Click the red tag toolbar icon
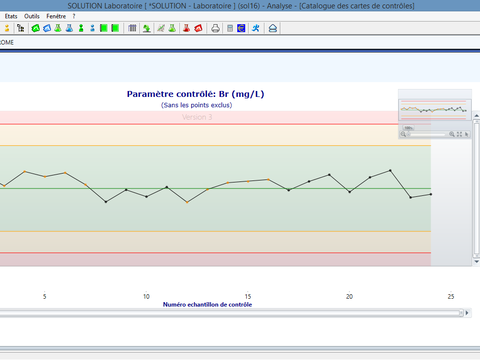Image resolution: width=480 pixels, height=360 pixels. tap(198, 28)
